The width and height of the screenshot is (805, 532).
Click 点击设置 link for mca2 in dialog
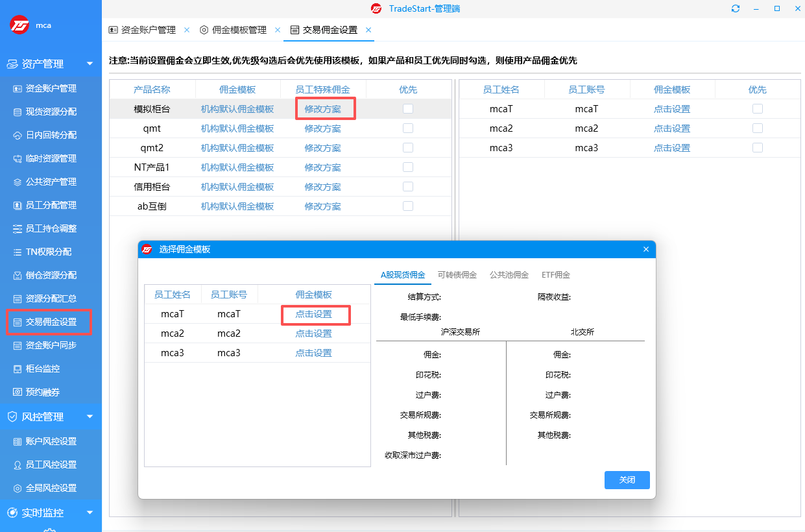coord(313,333)
